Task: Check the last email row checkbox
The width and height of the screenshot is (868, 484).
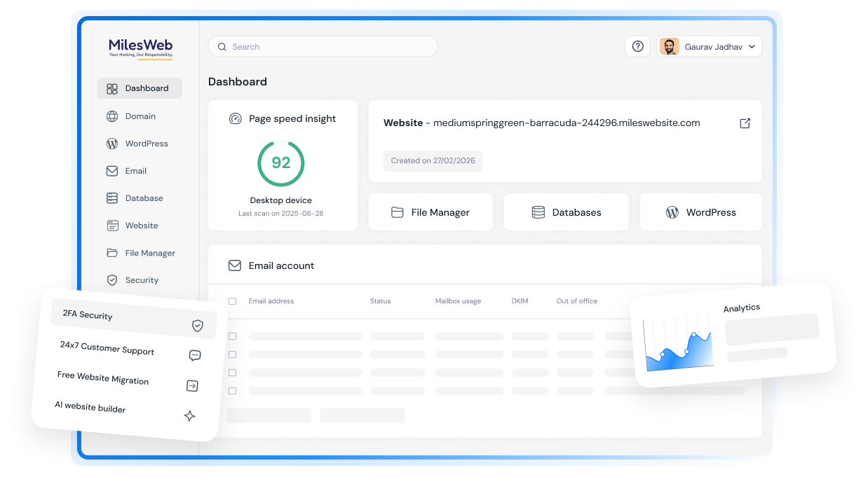Action: [232, 391]
